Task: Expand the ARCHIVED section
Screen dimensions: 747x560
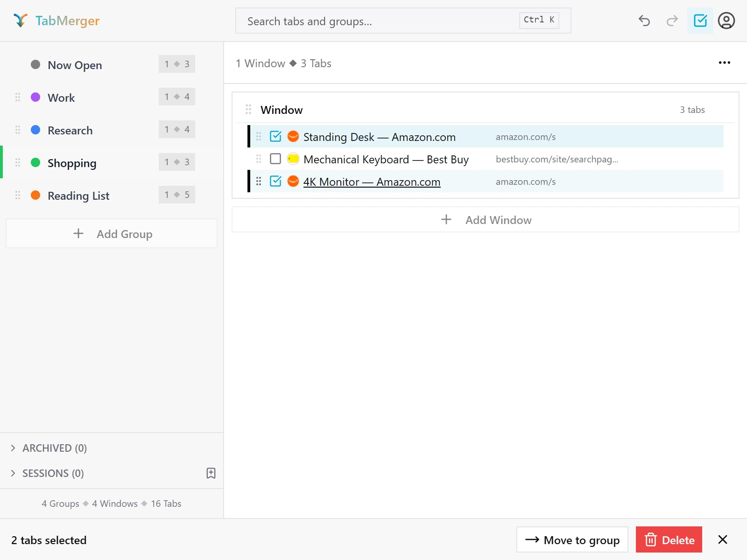Action: click(x=49, y=448)
